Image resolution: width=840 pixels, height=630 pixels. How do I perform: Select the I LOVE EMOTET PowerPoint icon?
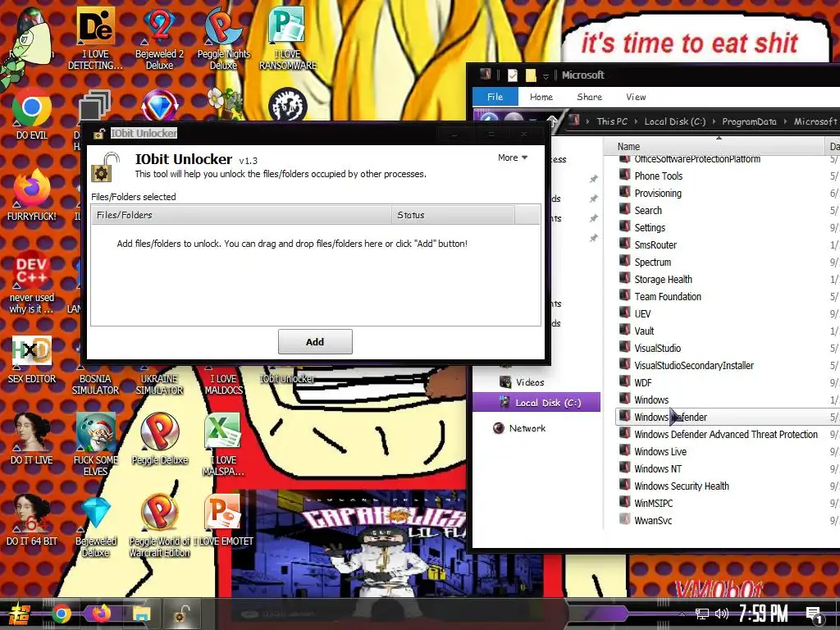point(223,519)
